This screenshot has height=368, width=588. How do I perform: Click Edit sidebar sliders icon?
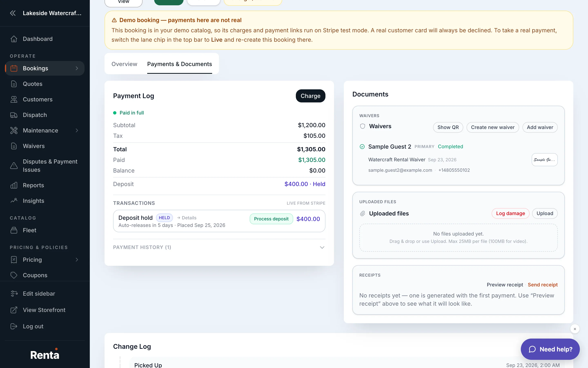(x=14, y=294)
